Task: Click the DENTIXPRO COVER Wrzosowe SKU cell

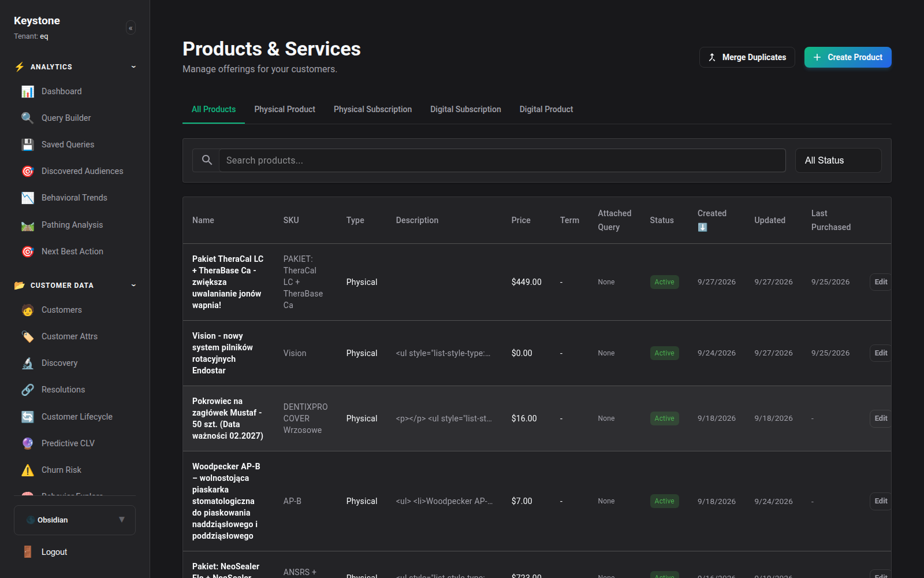Action: tap(305, 418)
